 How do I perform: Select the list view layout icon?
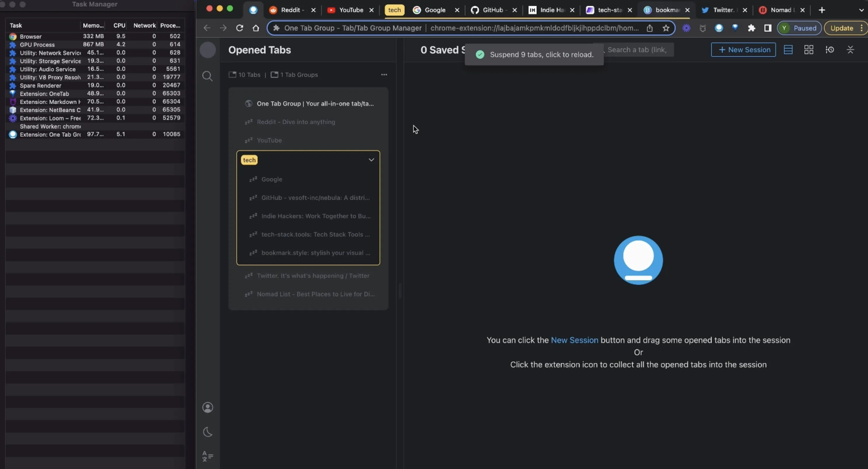788,49
